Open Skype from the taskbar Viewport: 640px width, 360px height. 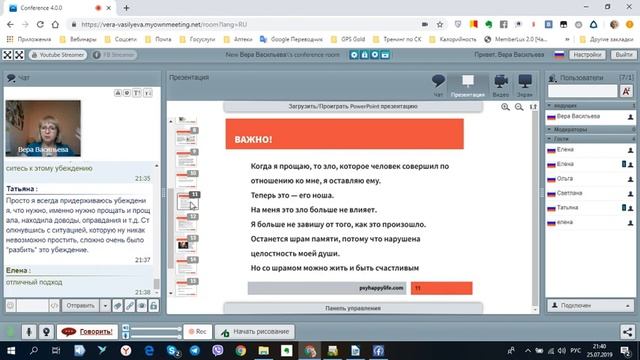click(173, 351)
